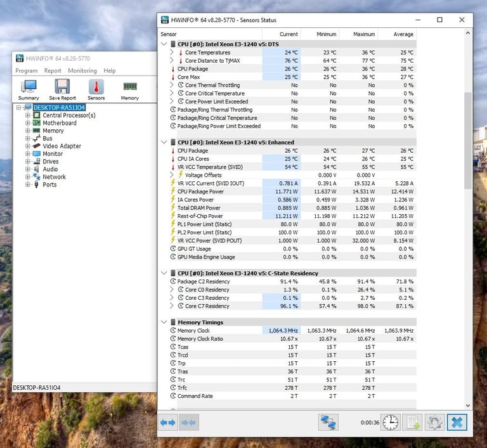The height and width of the screenshot is (448, 487).
Task: Click the Memory Timings section chip icon
Action: pos(173,323)
